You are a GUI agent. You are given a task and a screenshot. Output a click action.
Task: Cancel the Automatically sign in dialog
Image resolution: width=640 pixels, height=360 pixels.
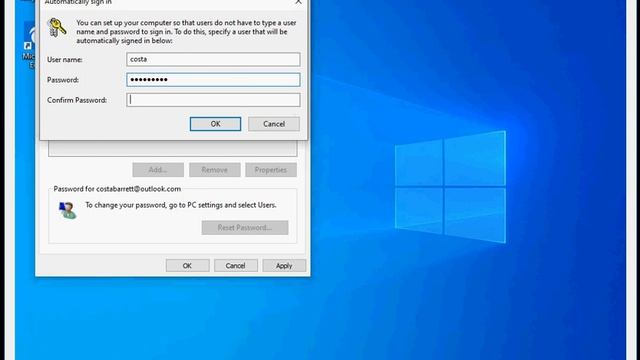click(x=273, y=124)
